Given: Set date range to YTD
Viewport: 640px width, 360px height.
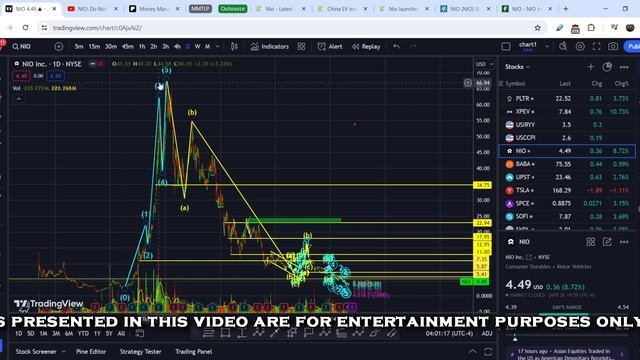Looking at the screenshot, I should [83, 333].
